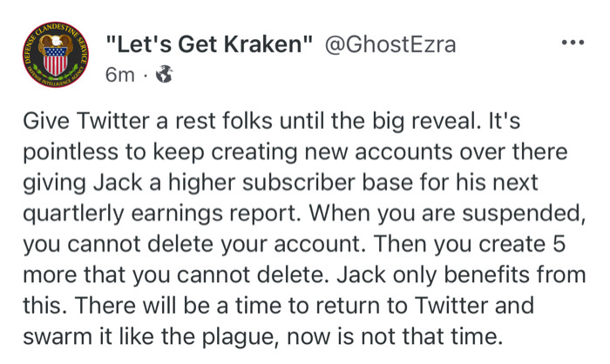Click the word "Twitter" in first line
This screenshot has width=610, height=364.
(x=112, y=120)
